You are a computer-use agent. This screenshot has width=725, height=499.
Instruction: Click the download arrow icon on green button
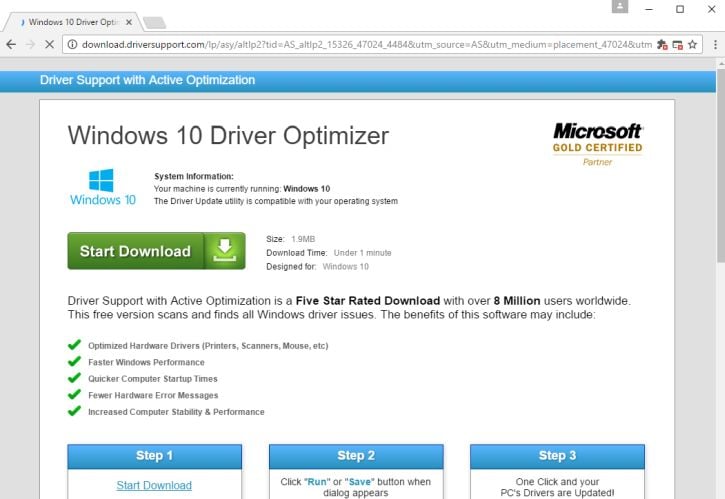pyautogui.click(x=225, y=250)
